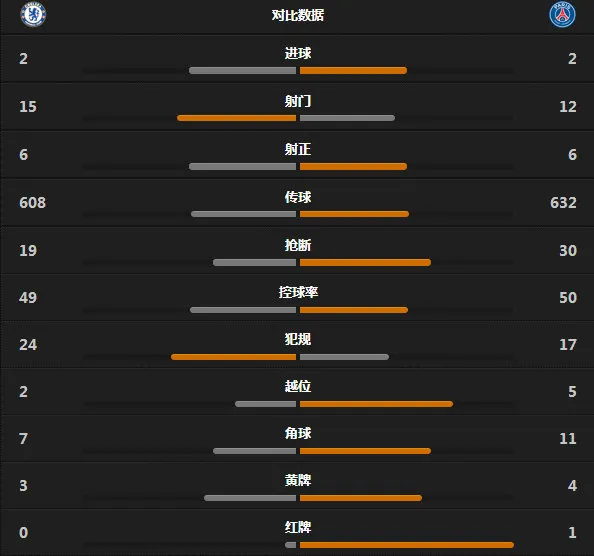This screenshot has width=594, height=556.
Task: Click the 红牌 red cards label
Action: point(298,527)
